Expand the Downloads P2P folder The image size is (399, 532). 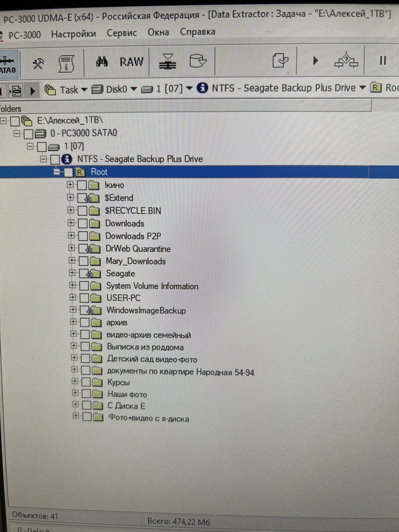coord(71,235)
